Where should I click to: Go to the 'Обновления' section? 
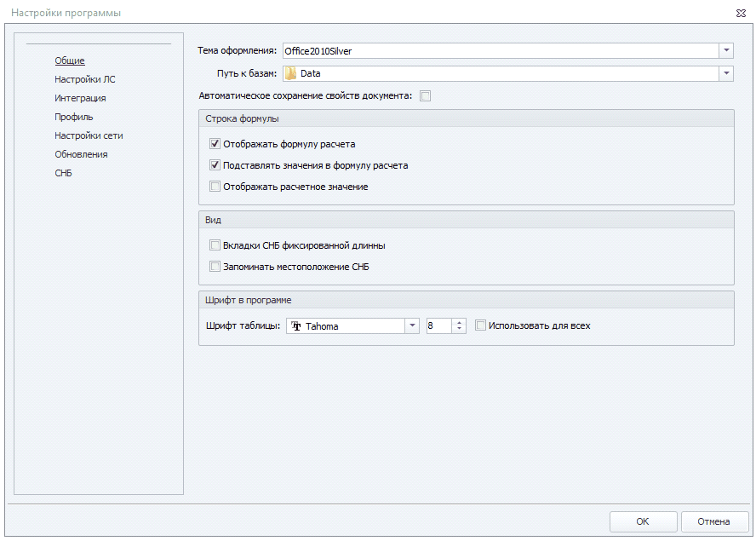[x=81, y=154]
